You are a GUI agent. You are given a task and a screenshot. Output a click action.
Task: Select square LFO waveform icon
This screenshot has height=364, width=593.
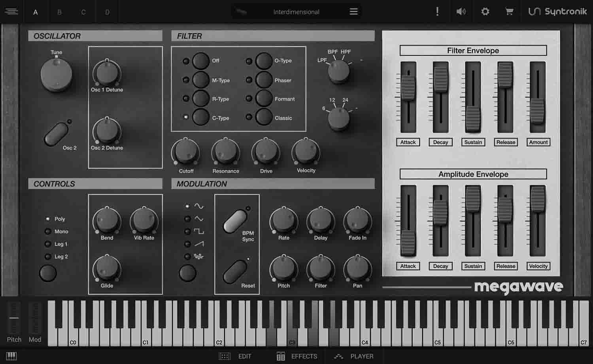coord(198,231)
